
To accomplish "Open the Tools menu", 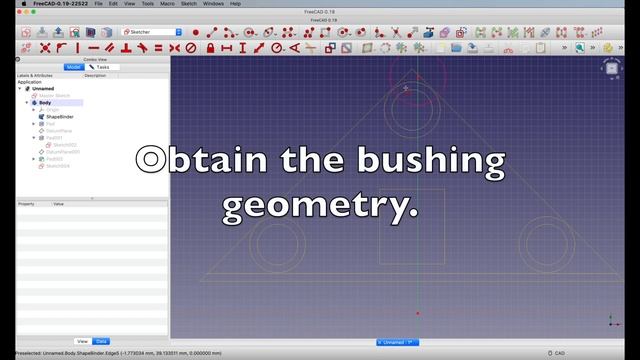I will click(148, 4).
